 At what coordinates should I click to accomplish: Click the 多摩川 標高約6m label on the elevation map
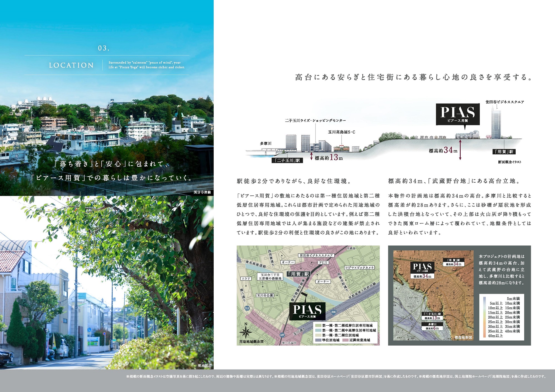(x=432, y=326)
